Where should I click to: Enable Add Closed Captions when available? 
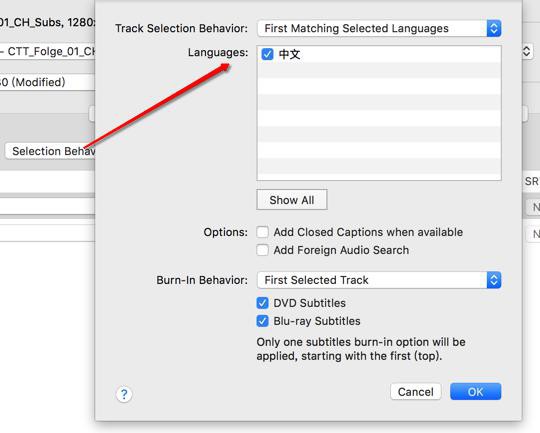[262, 232]
